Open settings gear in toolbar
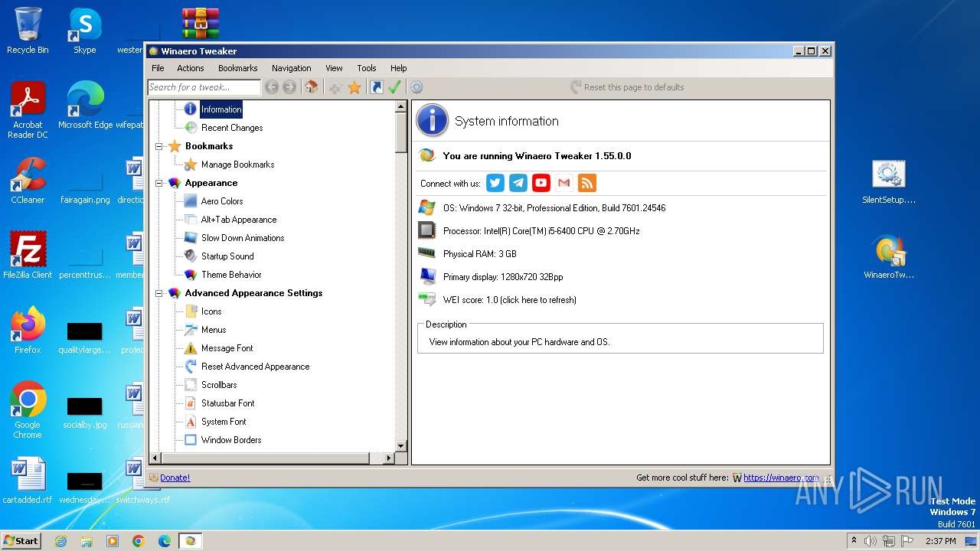The height and width of the screenshot is (551, 980). tap(416, 87)
